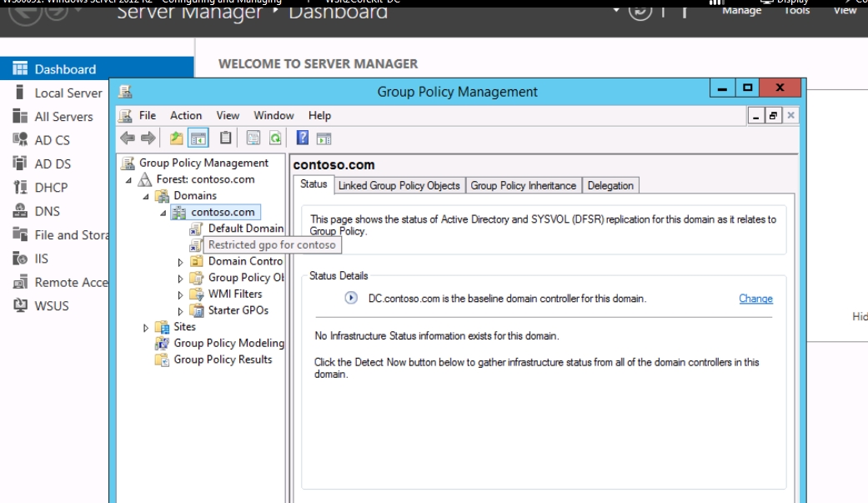This screenshot has width=868, height=503.
Task: Click the 'Status Details' group label
Action: click(x=339, y=275)
